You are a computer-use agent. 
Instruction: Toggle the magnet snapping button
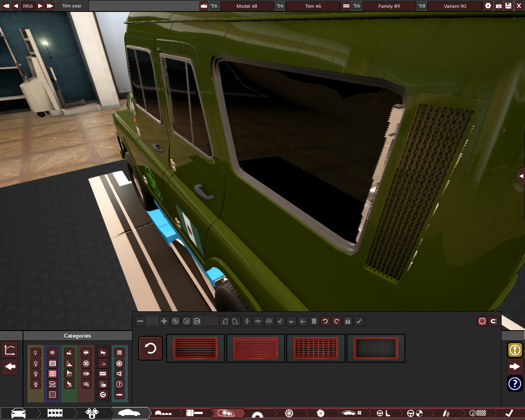pos(493,321)
